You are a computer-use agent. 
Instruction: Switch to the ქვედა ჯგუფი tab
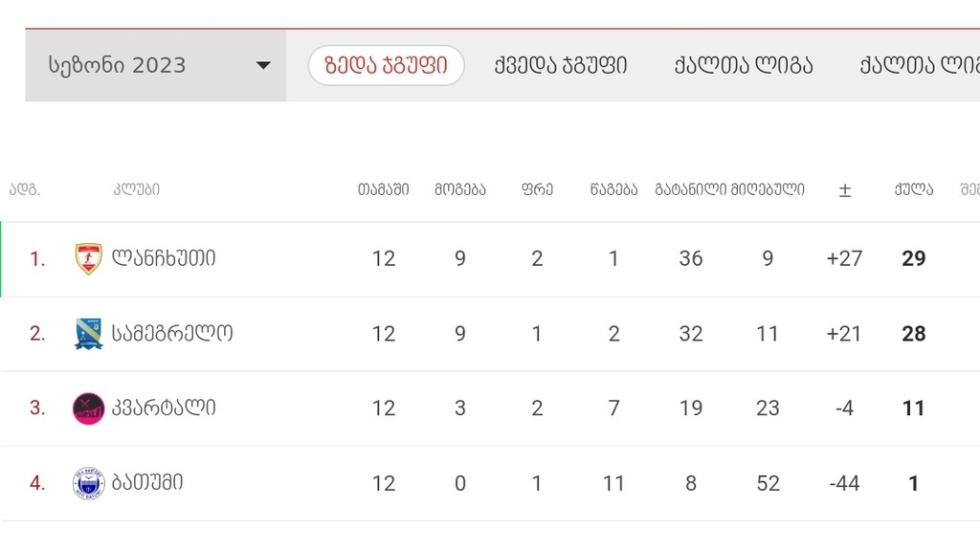click(x=560, y=65)
